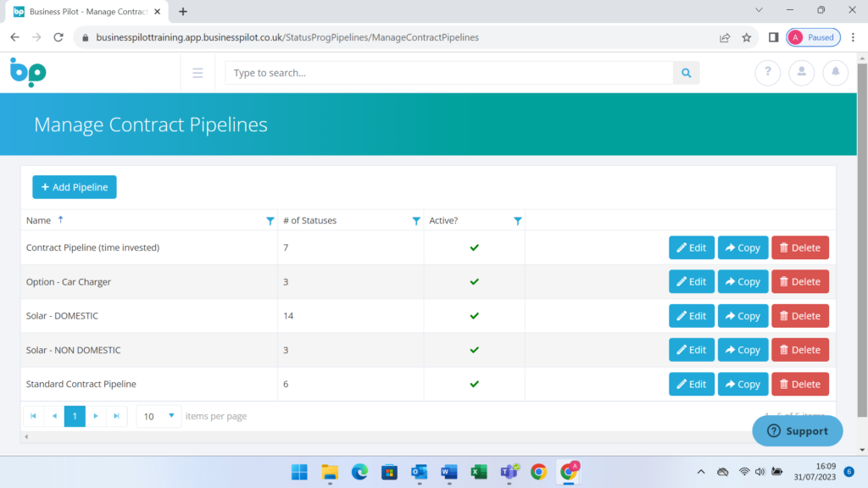Screen dimensions: 868x488
Task: Expand the items per page dropdown
Action: click(x=171, y=416)
